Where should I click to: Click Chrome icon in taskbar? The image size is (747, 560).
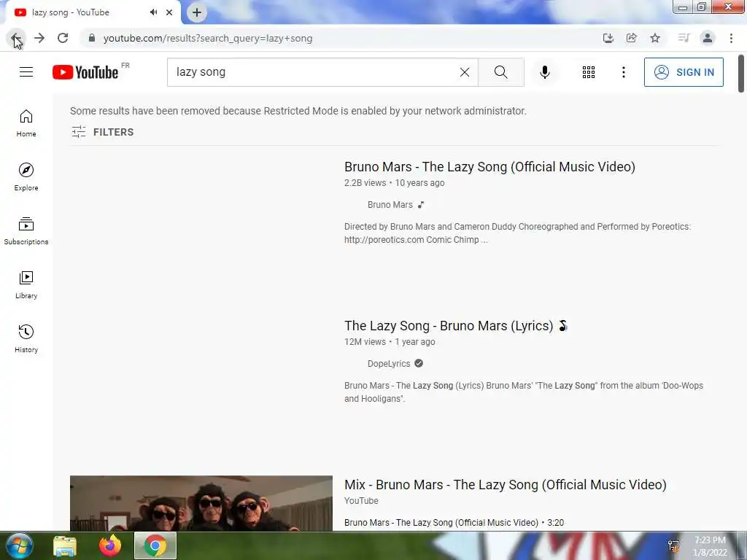point(155,545)
